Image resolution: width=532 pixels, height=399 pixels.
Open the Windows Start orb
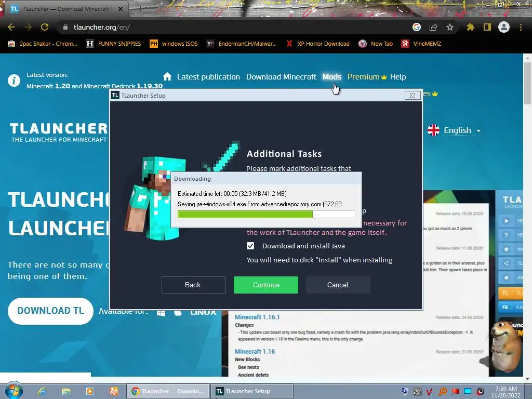[x=14, y=391]
